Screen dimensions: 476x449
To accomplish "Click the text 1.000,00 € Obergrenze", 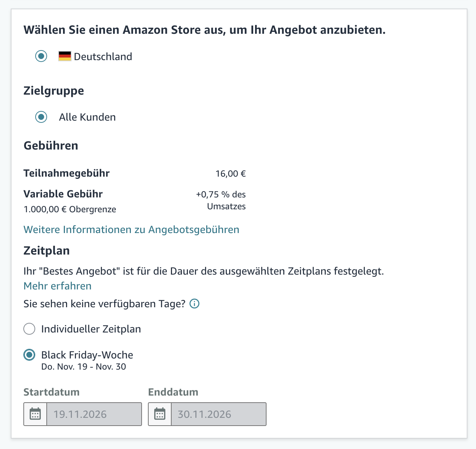I will tap(70, 209).
